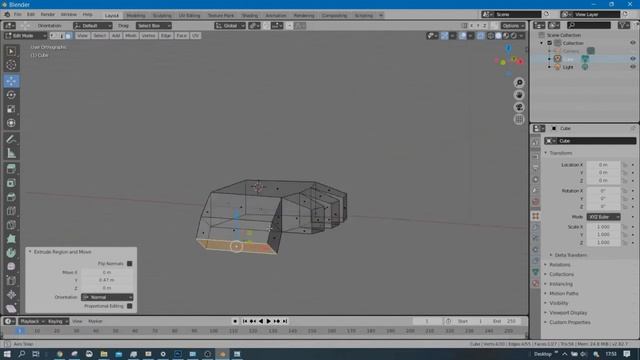This screenshot has height=360, width=640.
Task: Click the Scale X value field
Action: pos(603,227)
